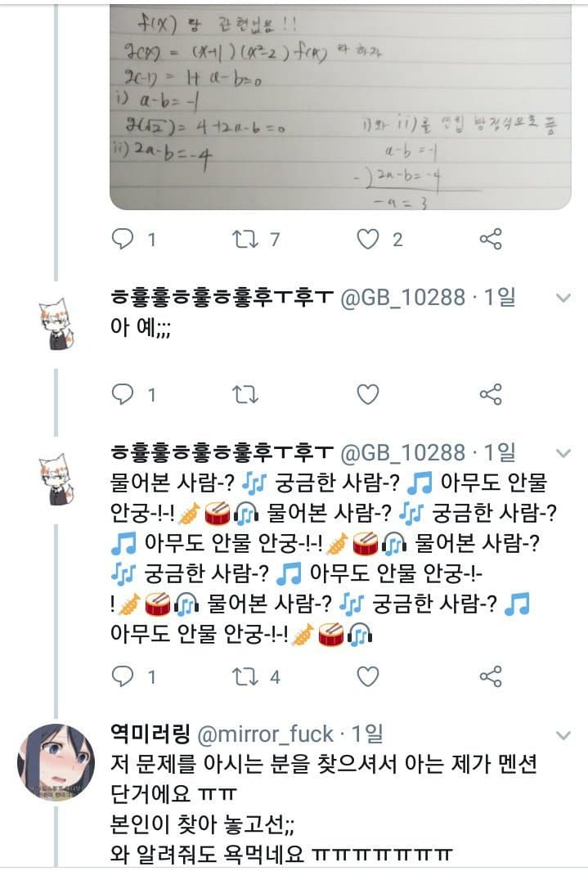The width and height of the screenshot is (588, 871).
Task: Reply to the '물어본 사람-?' tweet
Action: click(x=123, y=676)
